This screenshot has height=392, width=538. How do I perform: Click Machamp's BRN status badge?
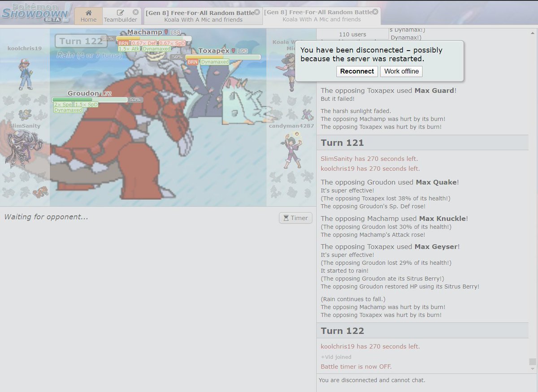pos(123,43)
